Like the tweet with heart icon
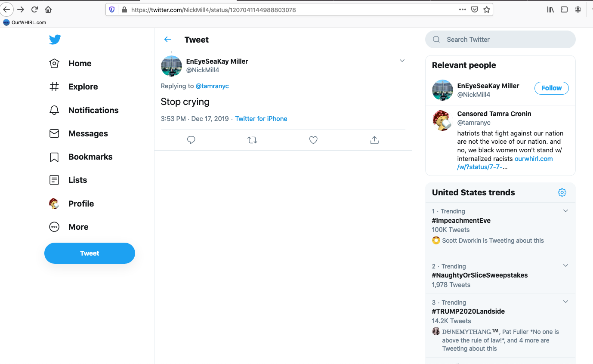593x364 pixels. pos(313,140)
